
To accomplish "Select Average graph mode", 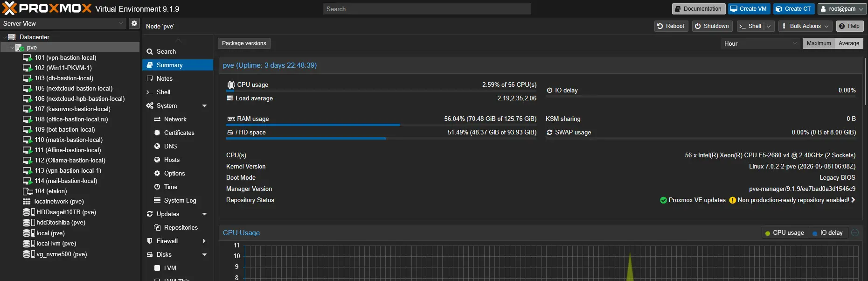I will (849, 43).
